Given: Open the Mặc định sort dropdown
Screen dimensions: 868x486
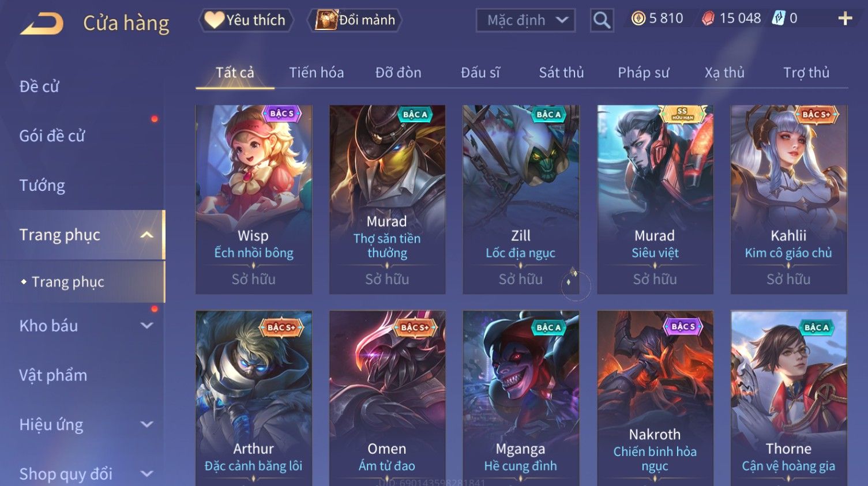Looking at the screenshot, I should coord(525,21).
